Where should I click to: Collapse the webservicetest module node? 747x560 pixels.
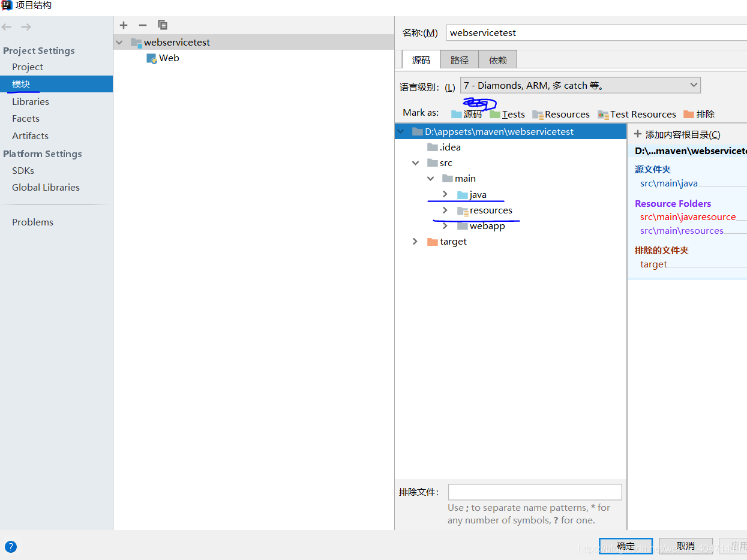(x=119, y=43)
